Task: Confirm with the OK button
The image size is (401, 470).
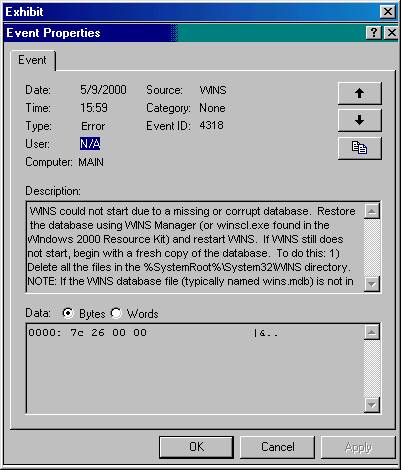Action: [x=196, y=447]
